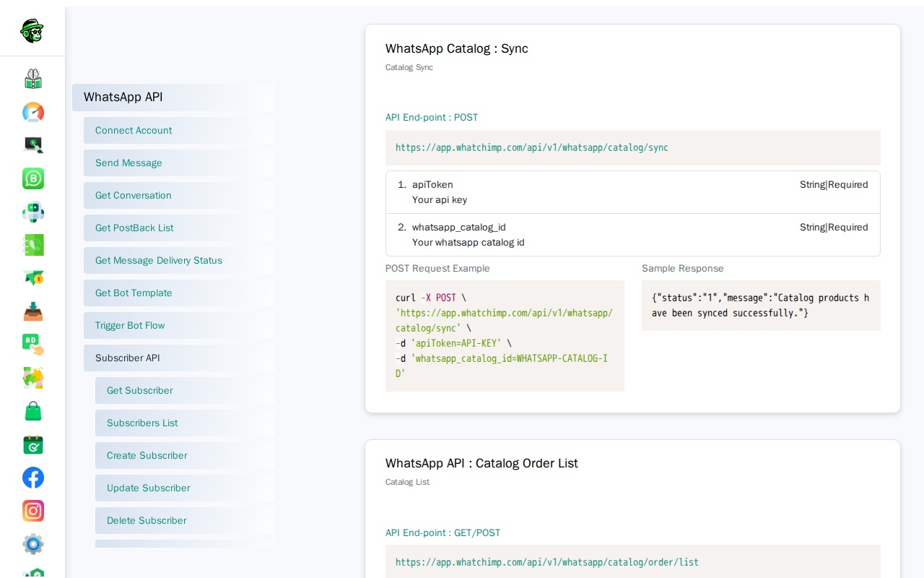Click the 'API End-point : GET/POST' label
Screen dimensions: 924x578
[443, 533]
